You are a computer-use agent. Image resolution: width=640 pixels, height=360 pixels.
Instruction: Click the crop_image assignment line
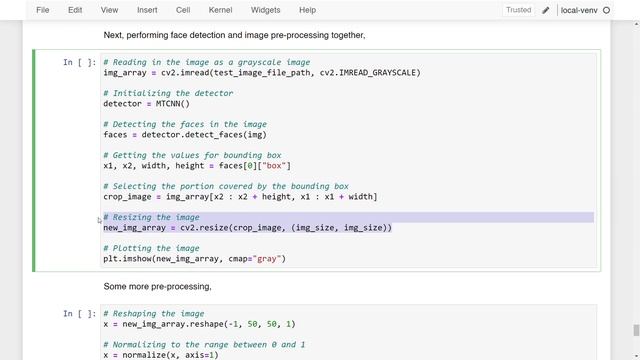tap(240, 197)
